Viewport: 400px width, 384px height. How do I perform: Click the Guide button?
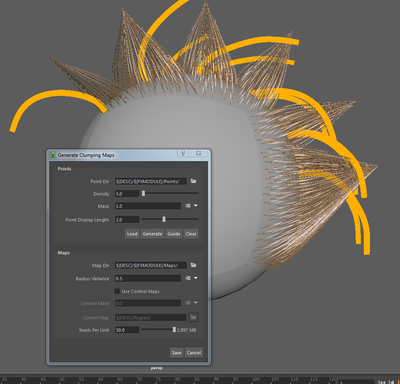[174, 234]
